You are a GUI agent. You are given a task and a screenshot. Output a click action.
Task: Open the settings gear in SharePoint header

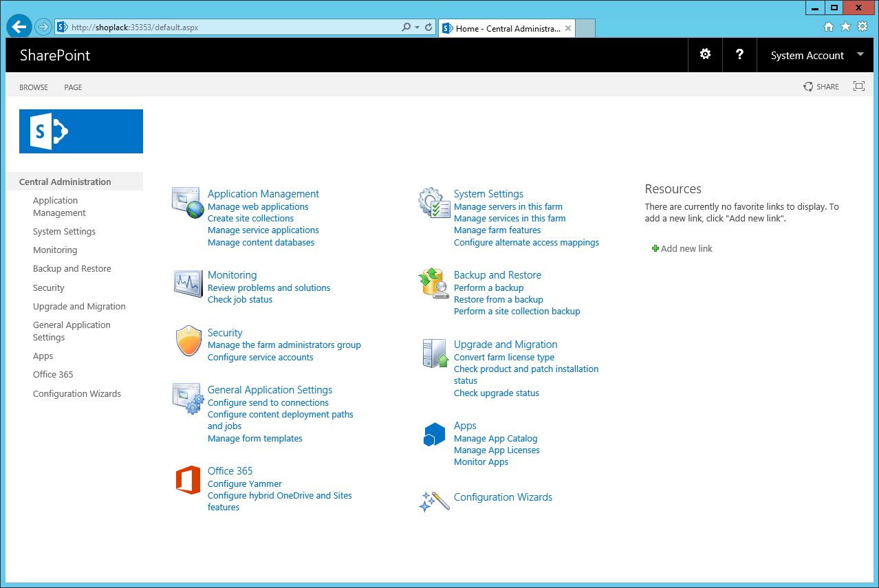coord(705,54)
